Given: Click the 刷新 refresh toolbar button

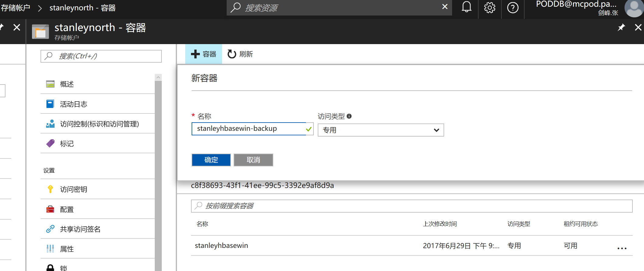Looking at the screenshot, I should coord(240,54).
